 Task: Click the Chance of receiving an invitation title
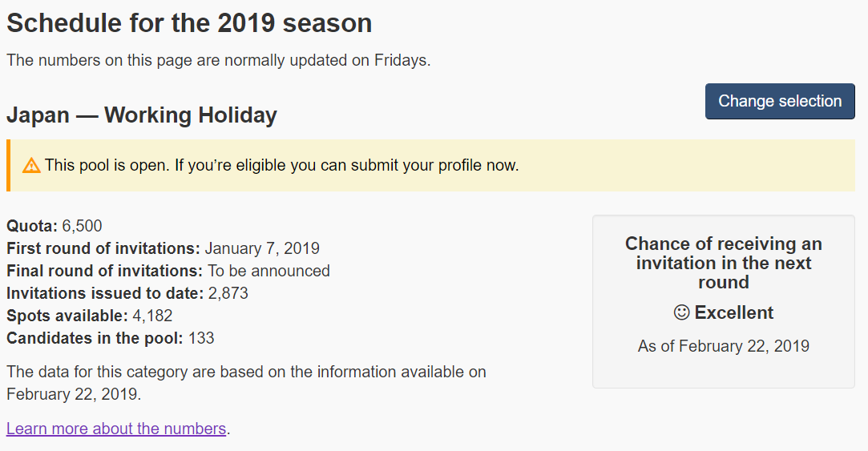tap(724, 263)
